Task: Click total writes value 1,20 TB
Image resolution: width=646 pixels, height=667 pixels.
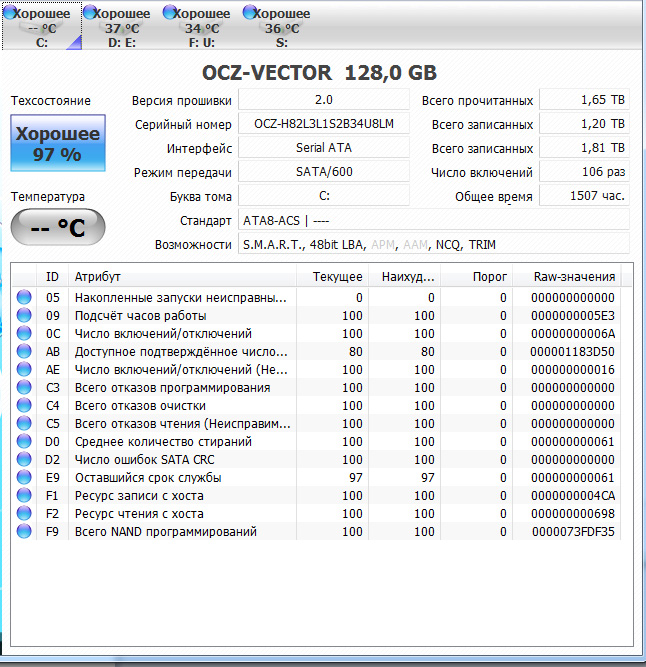Action: [x=584, y=124]
